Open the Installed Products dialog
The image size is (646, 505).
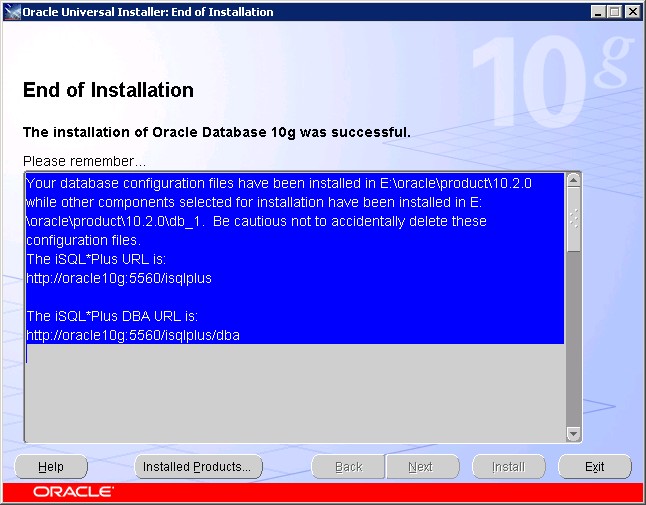198,467
